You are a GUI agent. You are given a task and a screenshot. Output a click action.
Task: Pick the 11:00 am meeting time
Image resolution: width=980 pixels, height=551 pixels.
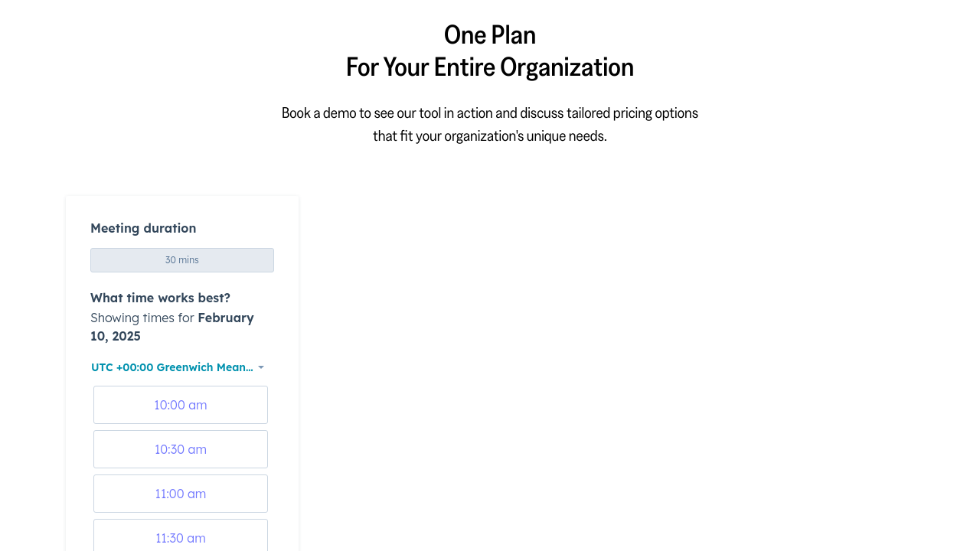181,494
